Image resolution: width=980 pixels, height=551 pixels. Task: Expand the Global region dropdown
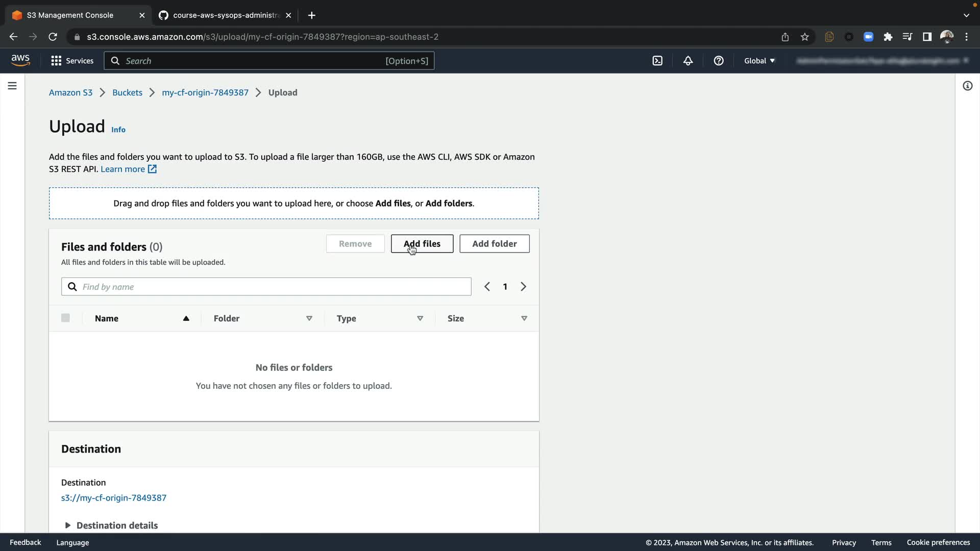759,61
